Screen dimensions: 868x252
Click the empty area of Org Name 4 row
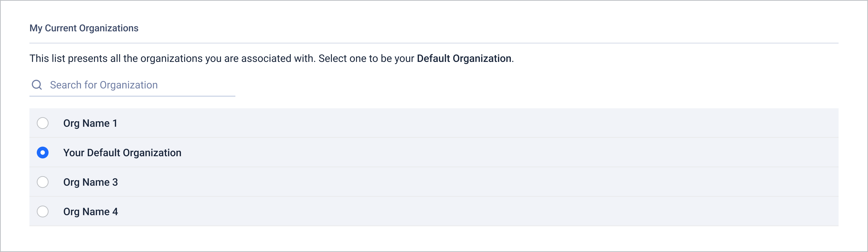click(x=472, y=211)
